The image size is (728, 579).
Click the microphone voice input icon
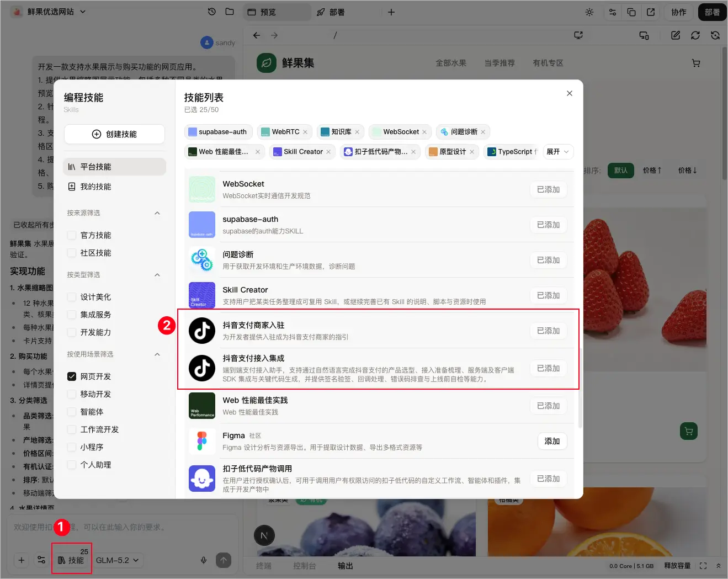tap(204, 560)
